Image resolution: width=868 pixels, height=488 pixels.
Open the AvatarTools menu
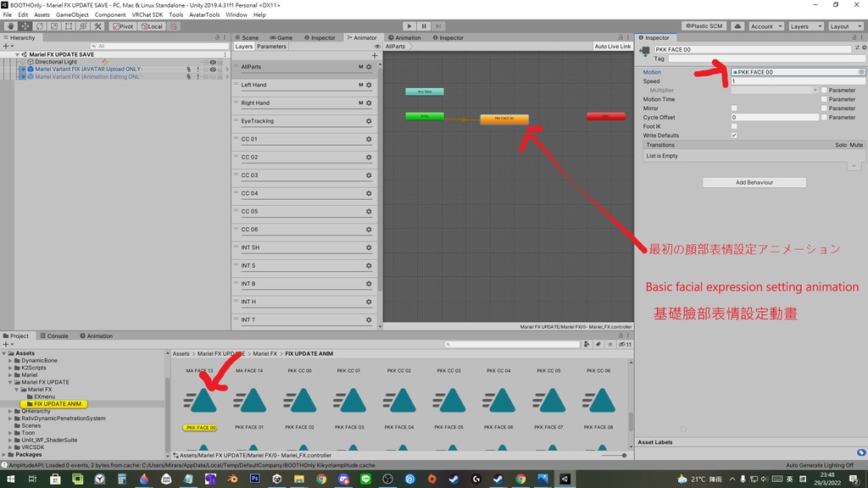pos(204,15)
